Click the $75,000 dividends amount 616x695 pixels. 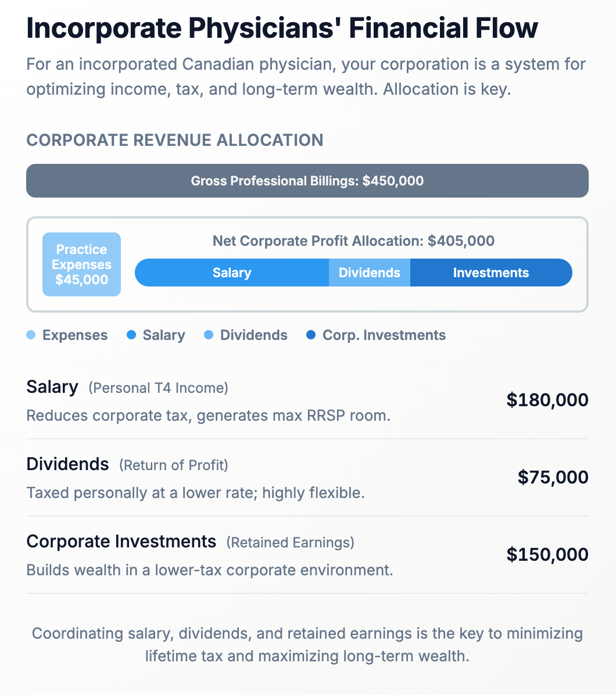click(553, 477)
